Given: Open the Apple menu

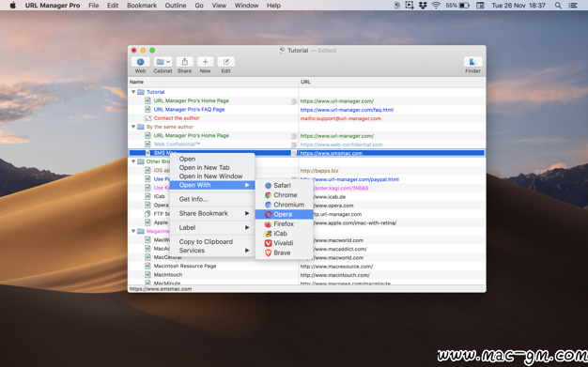Looking at the screenshot, I should [x=13, y=6].
